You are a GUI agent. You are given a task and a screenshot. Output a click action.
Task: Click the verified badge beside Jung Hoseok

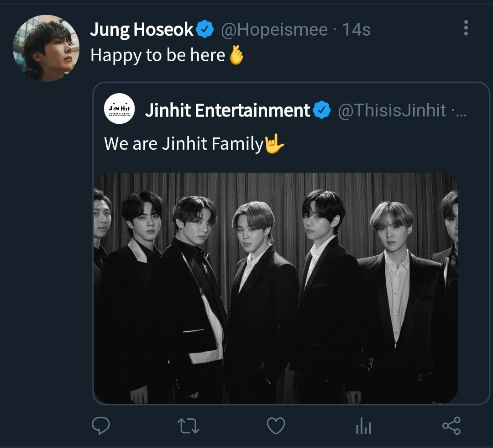205,30
